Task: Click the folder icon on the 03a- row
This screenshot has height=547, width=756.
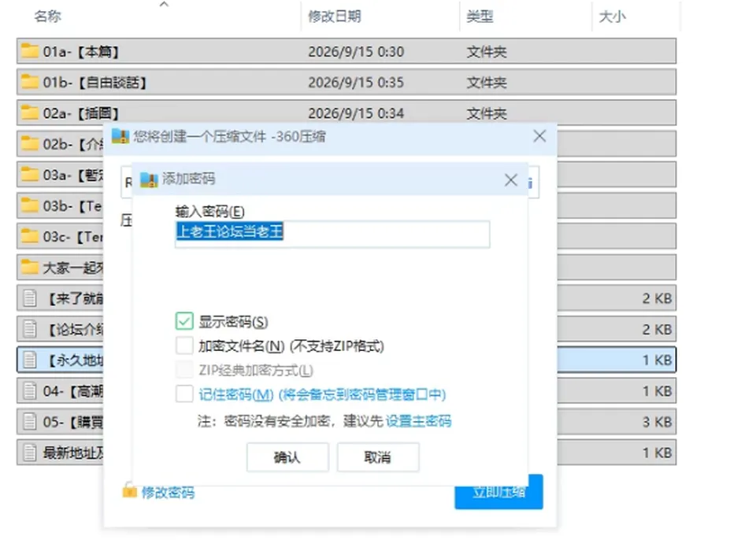Action: (29, 174)
